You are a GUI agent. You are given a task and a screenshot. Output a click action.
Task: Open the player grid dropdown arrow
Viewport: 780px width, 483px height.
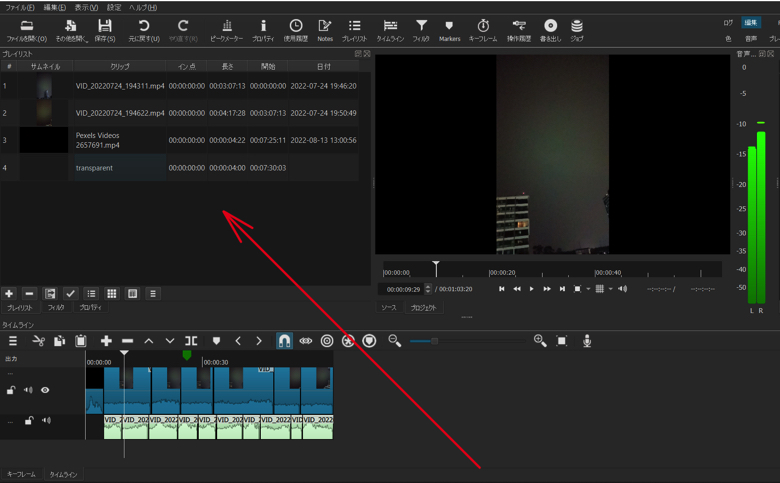click(x=610, y=289)
